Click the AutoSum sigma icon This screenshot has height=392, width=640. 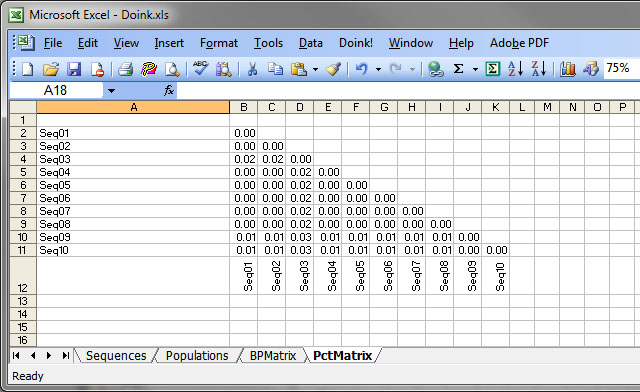coord(459,69)
